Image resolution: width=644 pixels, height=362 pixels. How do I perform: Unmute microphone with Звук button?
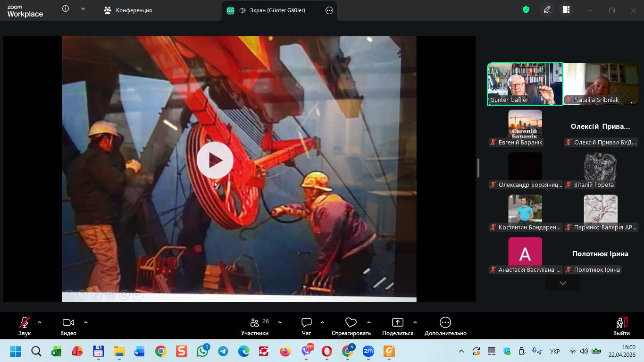[x=25, y=326]
